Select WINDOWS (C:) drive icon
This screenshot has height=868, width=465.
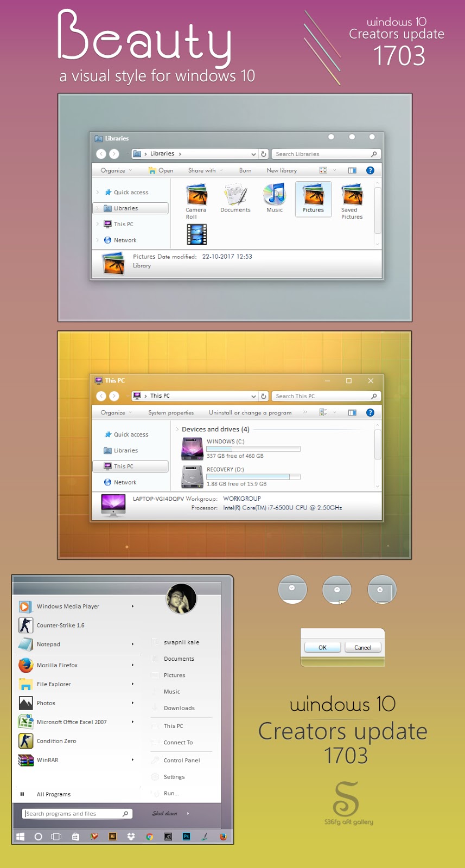[x=192, y=449]
